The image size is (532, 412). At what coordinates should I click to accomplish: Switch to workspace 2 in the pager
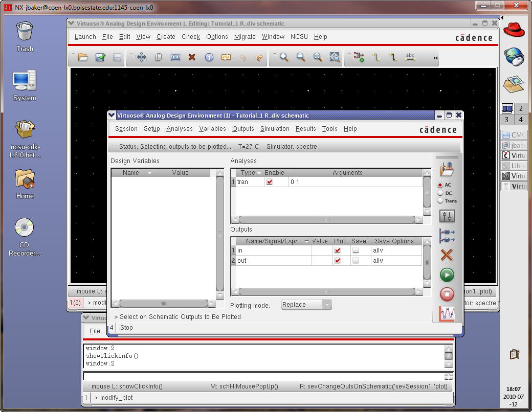pyautogui.click(x=521, y=108)
